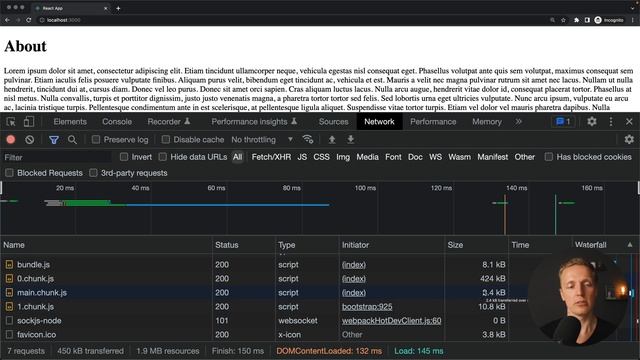
Task: Open the Memory tab
Action: click(x=487, y=122)
